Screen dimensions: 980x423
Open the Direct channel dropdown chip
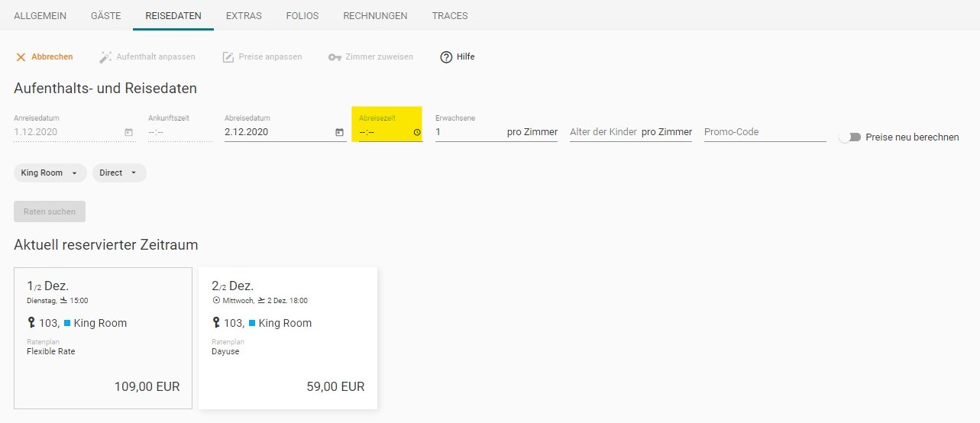(x=119, y=173)
